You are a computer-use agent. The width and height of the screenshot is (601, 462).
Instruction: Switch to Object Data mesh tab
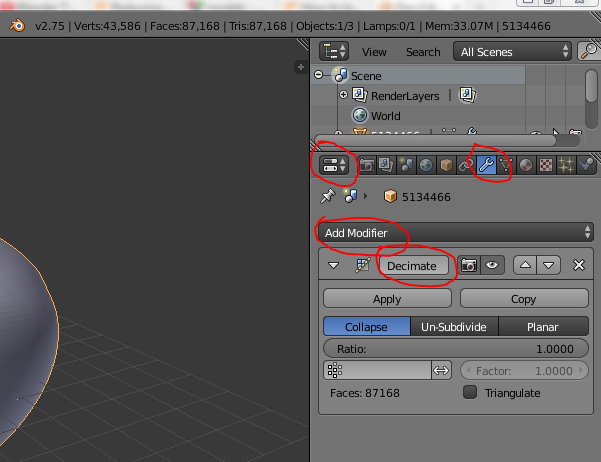(x=506, y=165)
